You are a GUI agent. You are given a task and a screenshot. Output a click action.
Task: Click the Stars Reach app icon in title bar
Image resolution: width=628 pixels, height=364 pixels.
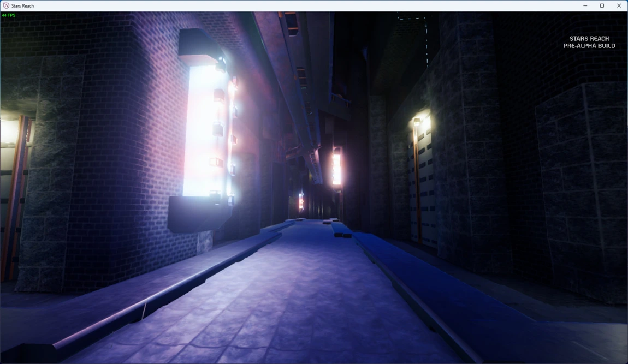(6, 5)
